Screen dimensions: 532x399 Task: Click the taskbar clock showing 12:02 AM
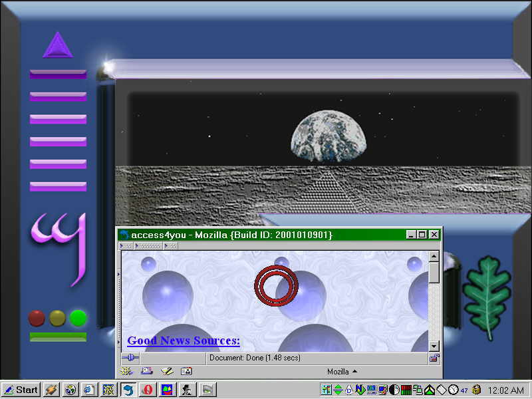click(507, 390)
